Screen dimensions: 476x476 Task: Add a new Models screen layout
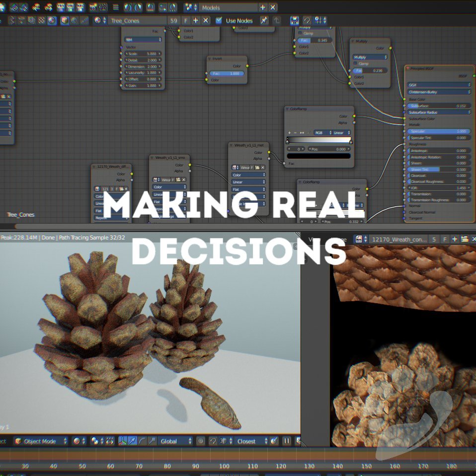click(262, 7)
